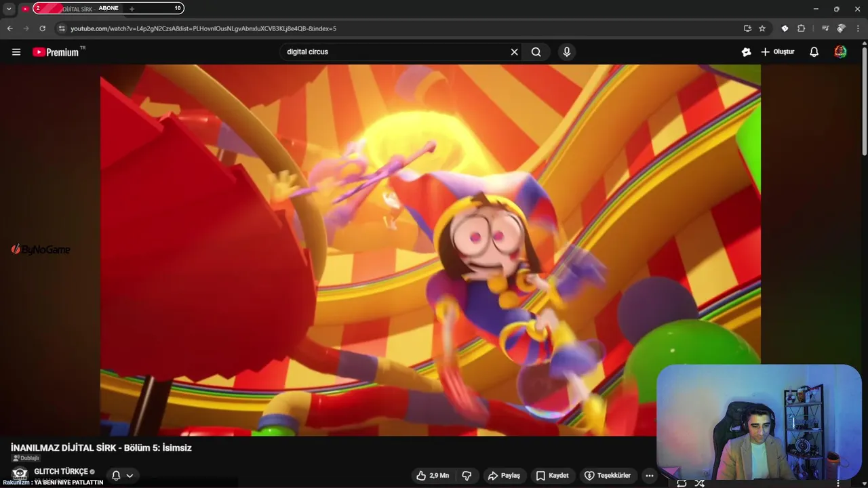Click the address bar URL
Screen dimensions: 868x488
click(x=203, y=28)
